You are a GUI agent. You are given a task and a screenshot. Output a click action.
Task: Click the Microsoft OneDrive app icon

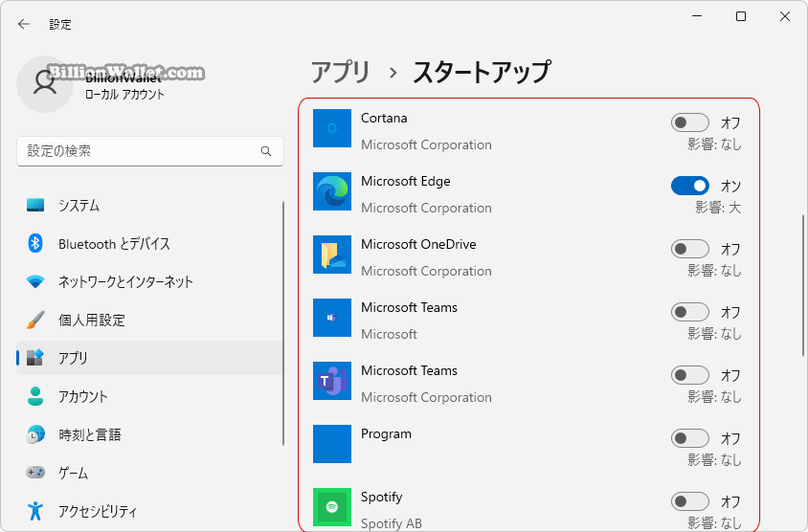[x=332, y=255]
